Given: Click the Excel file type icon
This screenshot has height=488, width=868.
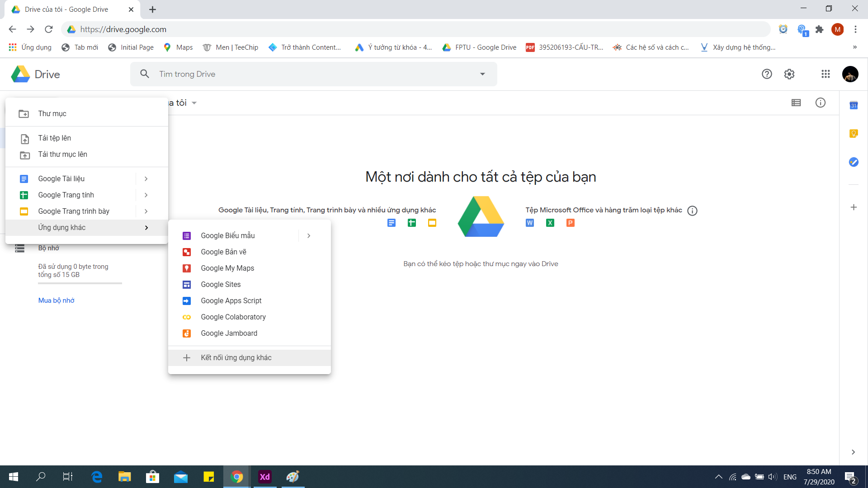Looking at the screenshot, I should 550,223.
